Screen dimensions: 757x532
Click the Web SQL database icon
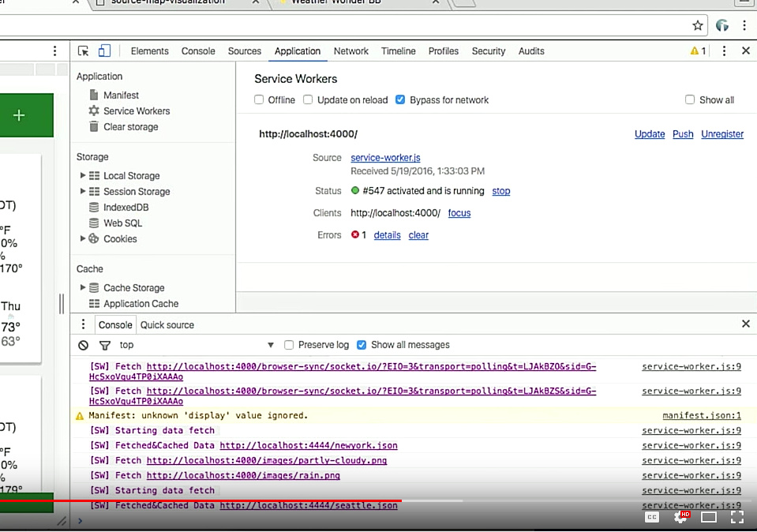coord(94,223)
